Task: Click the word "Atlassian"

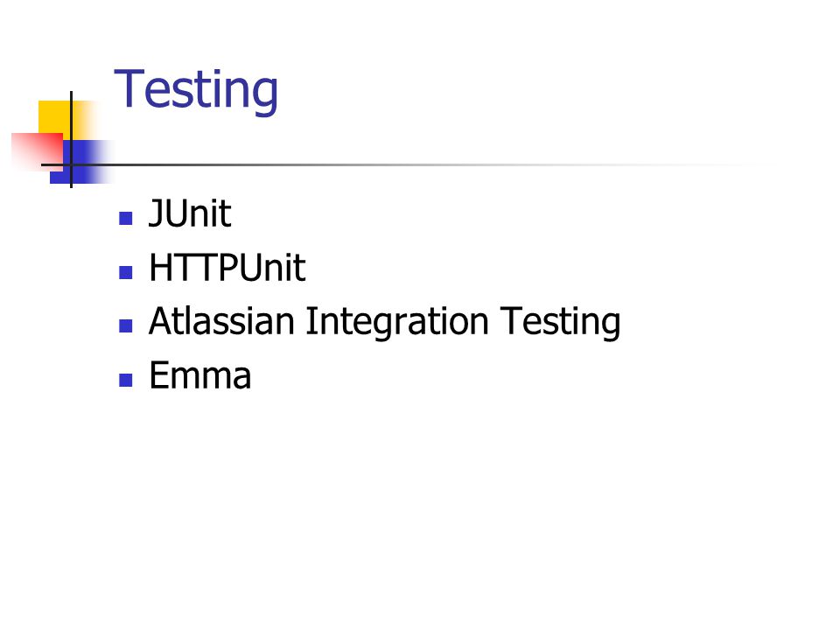Action: tap(221, 321)
